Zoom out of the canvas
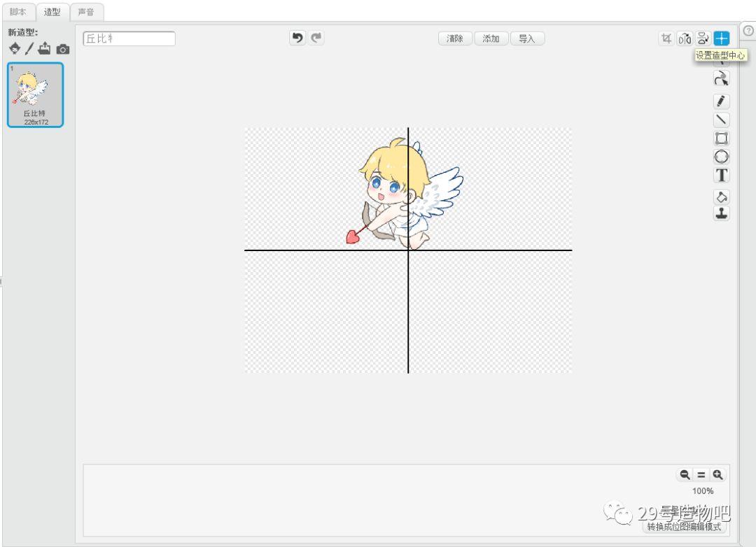This screenshot has height=547, width=756. [x=685, y=475]
